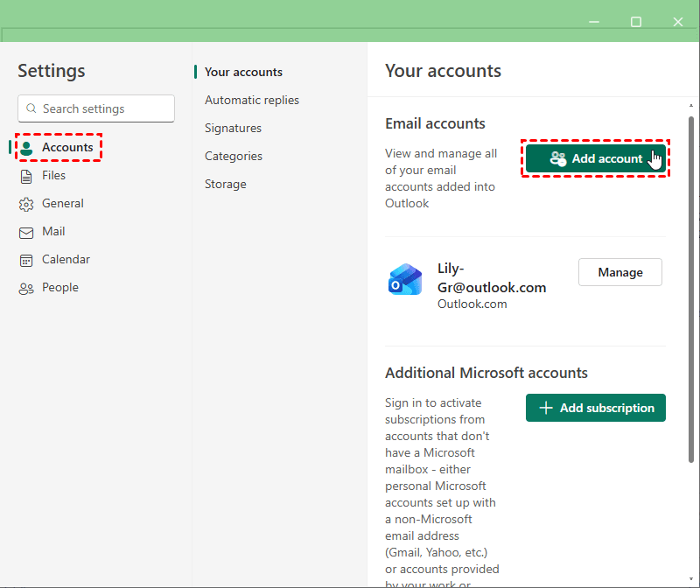Image resolution: width=700 pixels, height=588 pixels.
Task: Open the Automatic replies section
Action: (252, 101)
